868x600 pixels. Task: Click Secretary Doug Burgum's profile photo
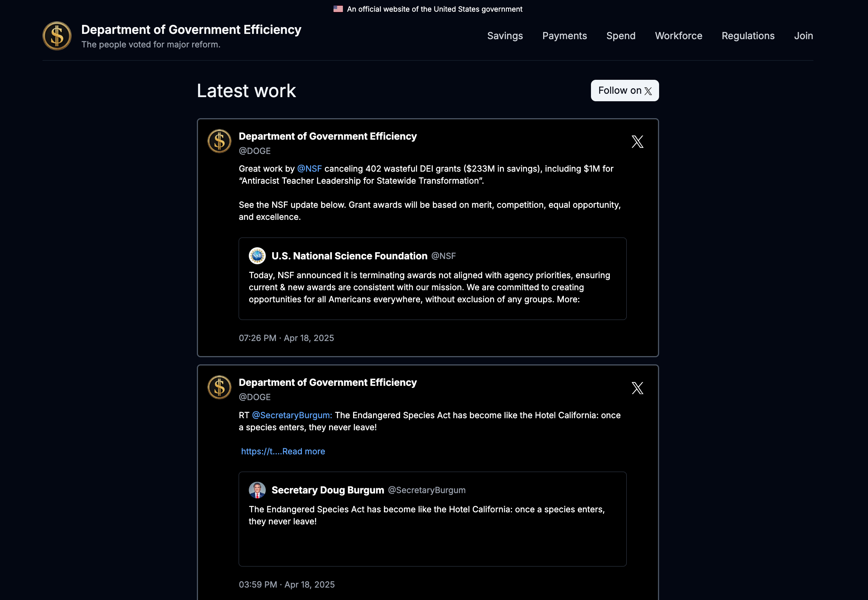[257, 490]
